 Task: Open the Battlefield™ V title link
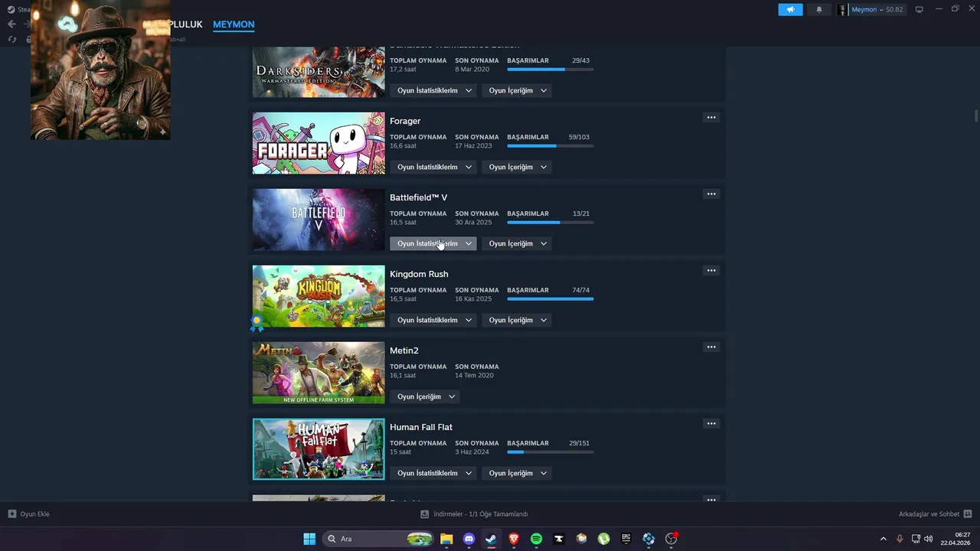coord(419,197)
